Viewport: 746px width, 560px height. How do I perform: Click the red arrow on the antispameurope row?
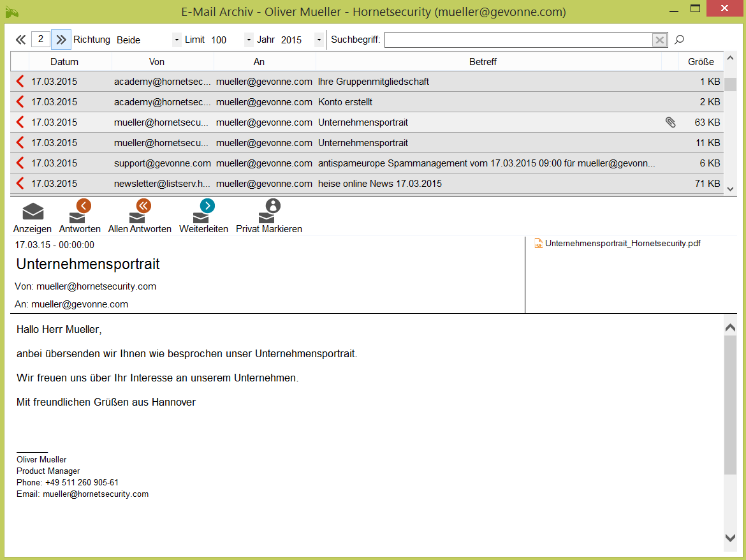20,163
